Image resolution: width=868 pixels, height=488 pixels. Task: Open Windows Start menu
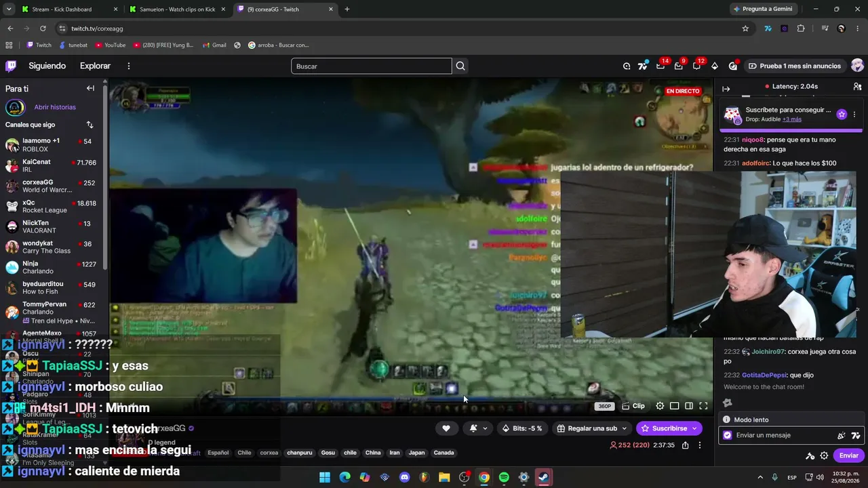click(x=325, y=477)
